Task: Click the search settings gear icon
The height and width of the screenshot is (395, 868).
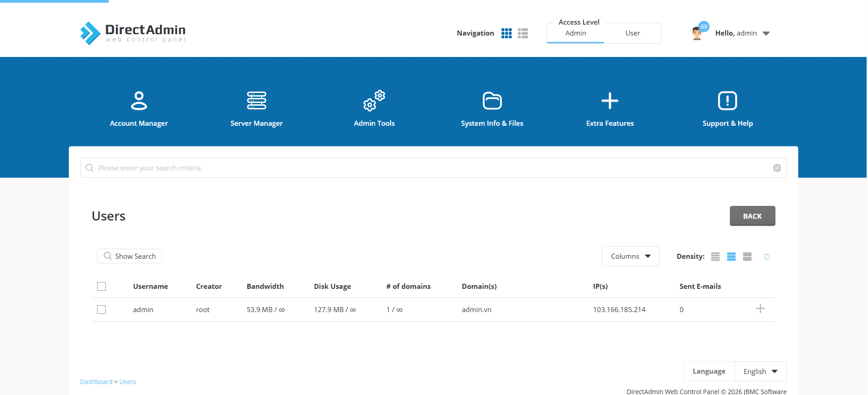Action: coord(777,168)
